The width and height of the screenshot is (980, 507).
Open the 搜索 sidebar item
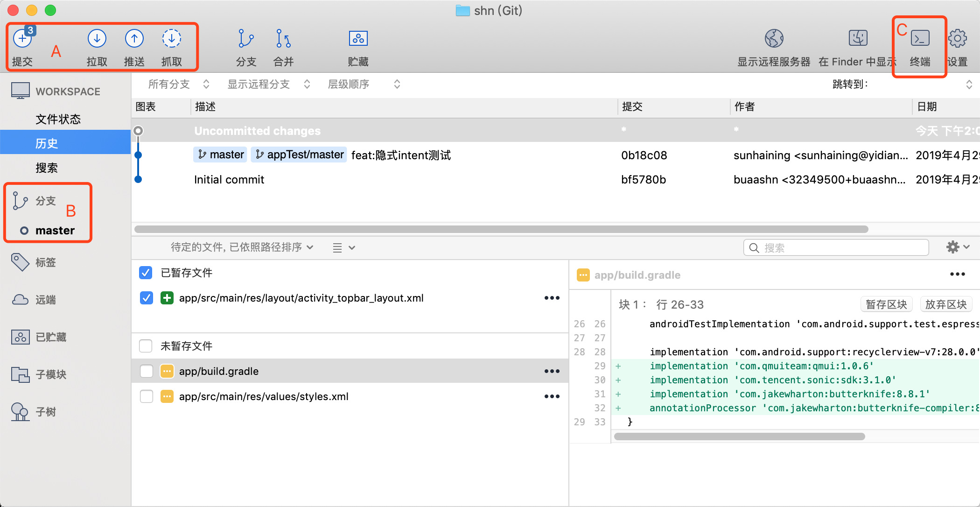(x=47, y=168)
